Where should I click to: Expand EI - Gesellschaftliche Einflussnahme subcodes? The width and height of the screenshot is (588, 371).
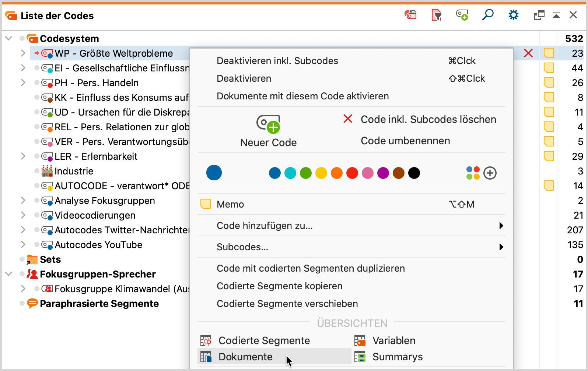pos(23,68)
